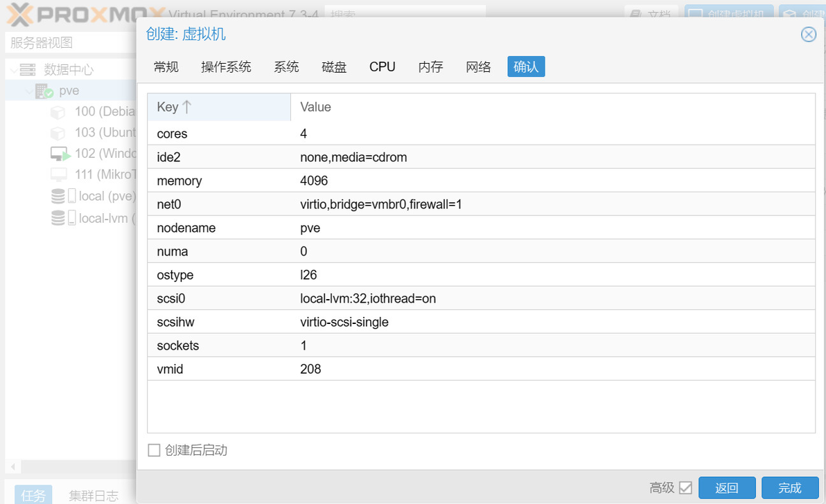Select VM 102 (Windows) in tree

click(105, 154)
